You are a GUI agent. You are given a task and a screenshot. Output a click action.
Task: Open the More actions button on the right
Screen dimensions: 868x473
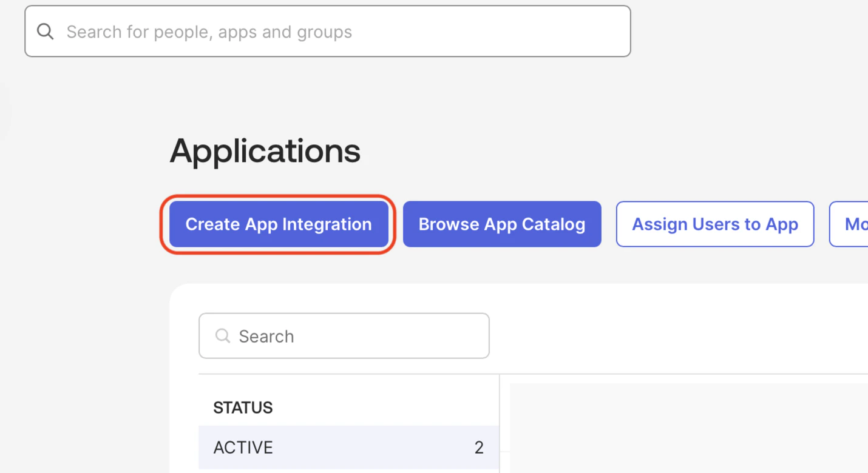853,224
